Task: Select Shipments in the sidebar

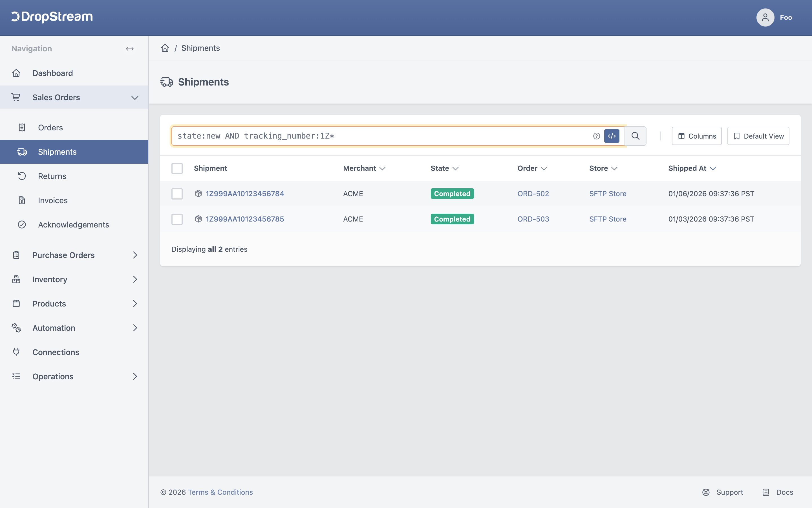Action: [74, 152]
